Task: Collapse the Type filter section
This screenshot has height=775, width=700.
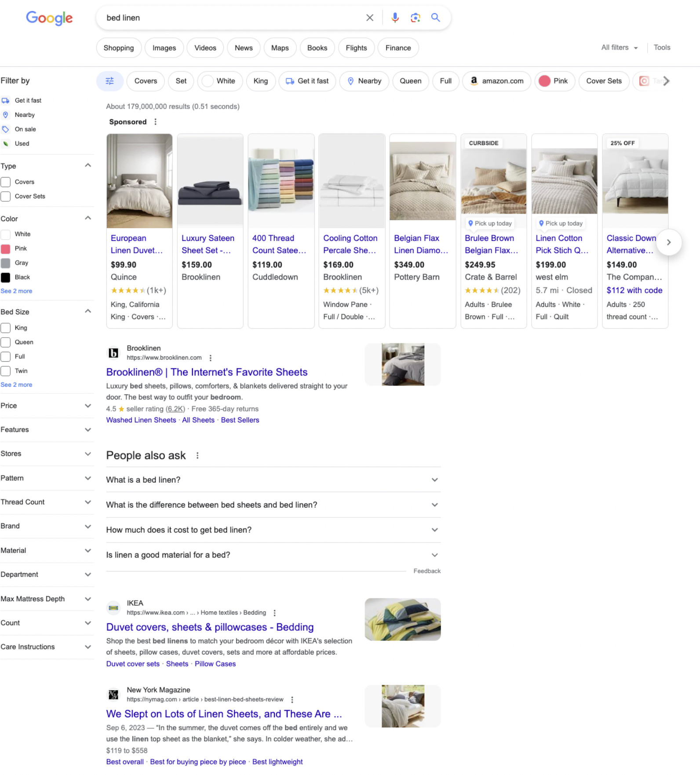Action: click(88, 166)
